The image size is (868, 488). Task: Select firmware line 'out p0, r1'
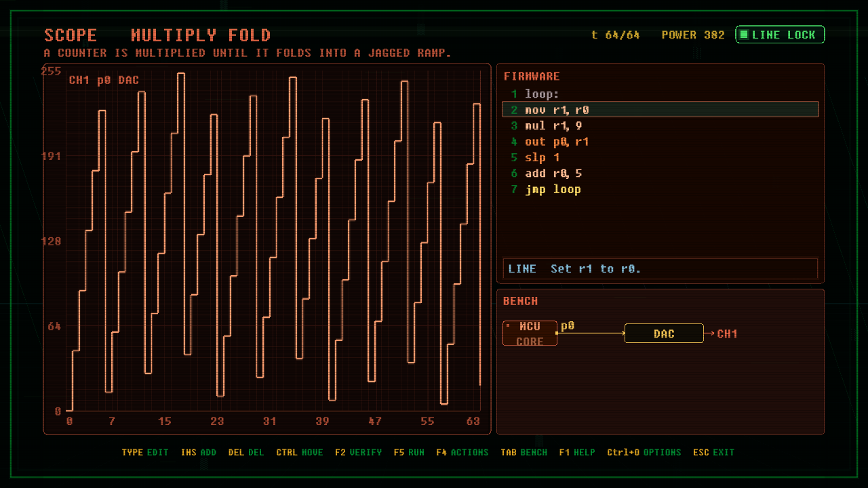pos(660,142)
